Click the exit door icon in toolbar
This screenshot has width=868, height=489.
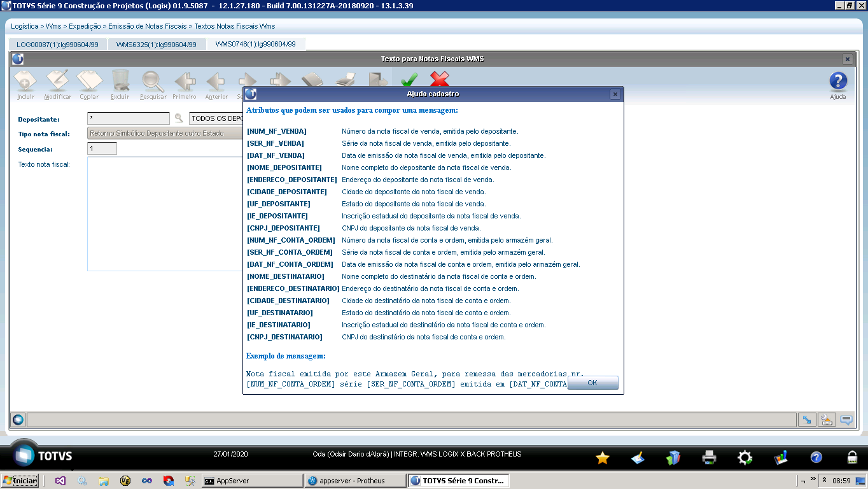tap(378, 79)
